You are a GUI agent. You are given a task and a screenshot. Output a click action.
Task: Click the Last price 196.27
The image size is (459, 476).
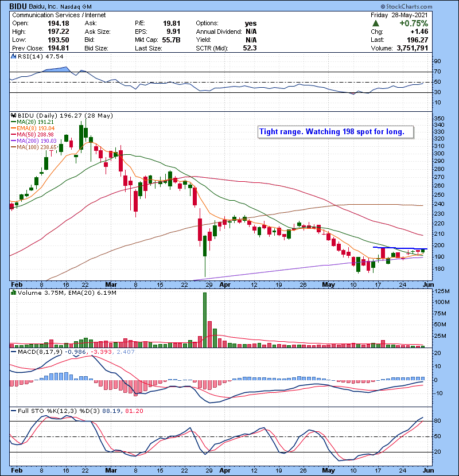click(x=417, y=40)
